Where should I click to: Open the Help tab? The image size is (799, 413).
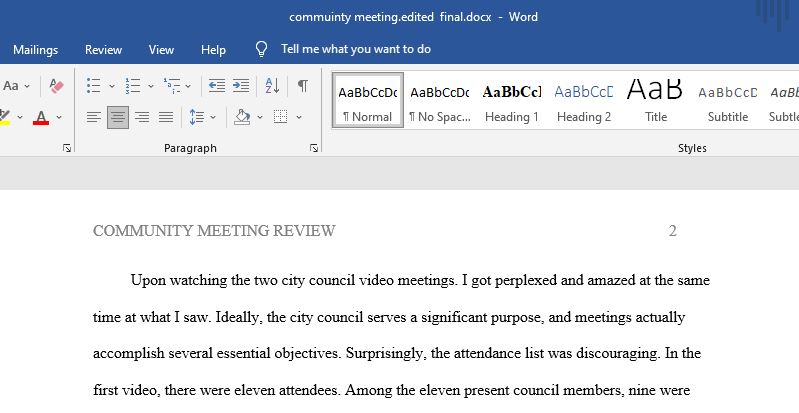point(213,49)
